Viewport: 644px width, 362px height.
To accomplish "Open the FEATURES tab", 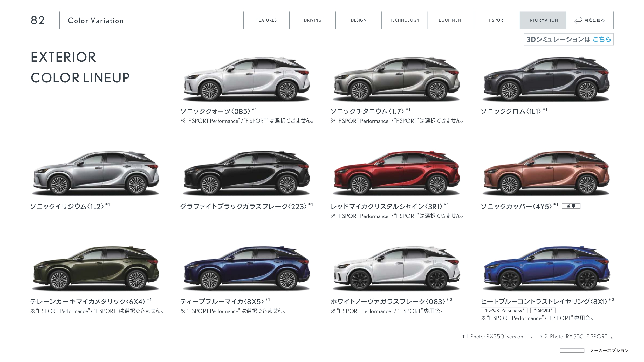I will pyautogui.click(x=266, y=20).
